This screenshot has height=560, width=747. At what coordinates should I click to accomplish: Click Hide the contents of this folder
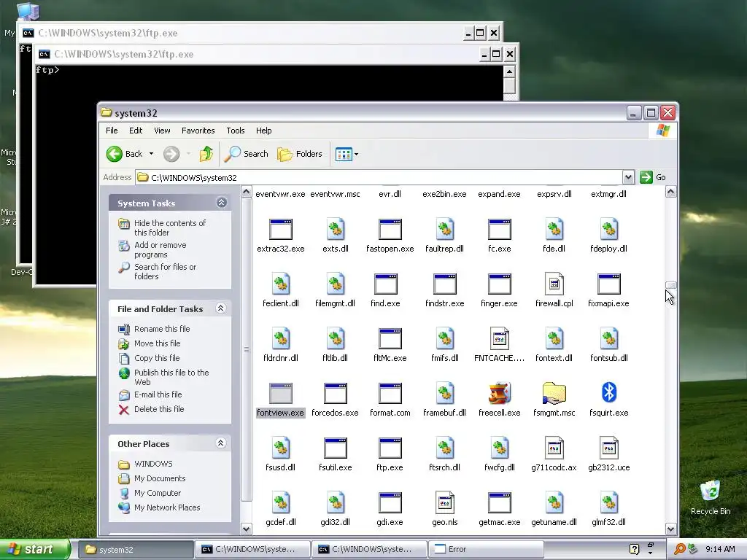[x=169, y=227]
